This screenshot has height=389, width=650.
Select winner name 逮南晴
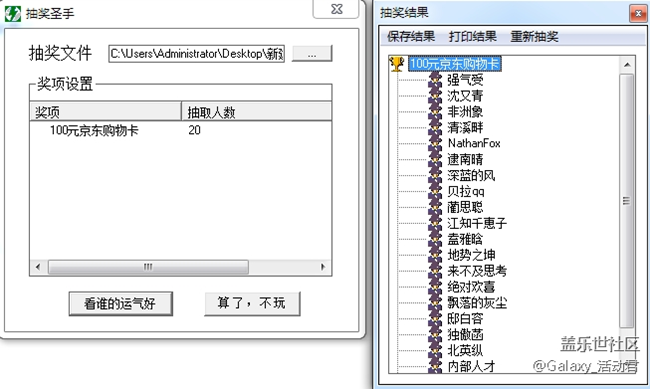tap(465, 159)
